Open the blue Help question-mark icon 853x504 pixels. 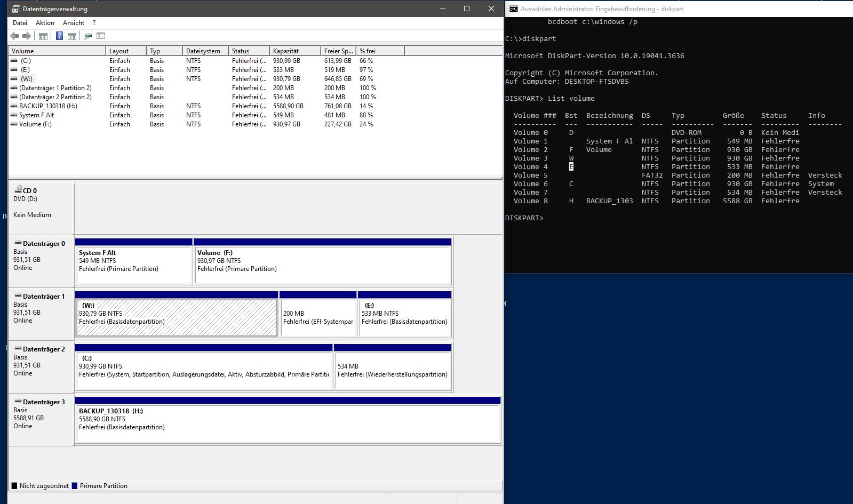click(x=59, y=36)
